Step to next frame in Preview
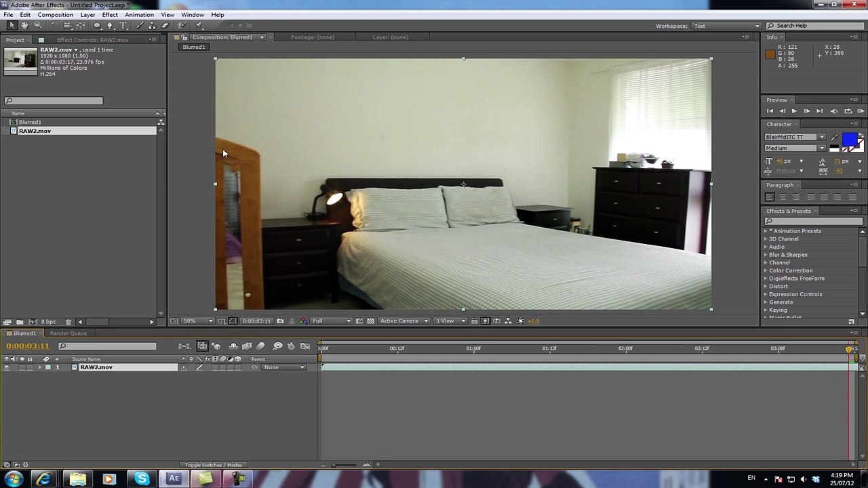Image resolution: width=868 pixels, height=488 pixels. coord(806,111)
